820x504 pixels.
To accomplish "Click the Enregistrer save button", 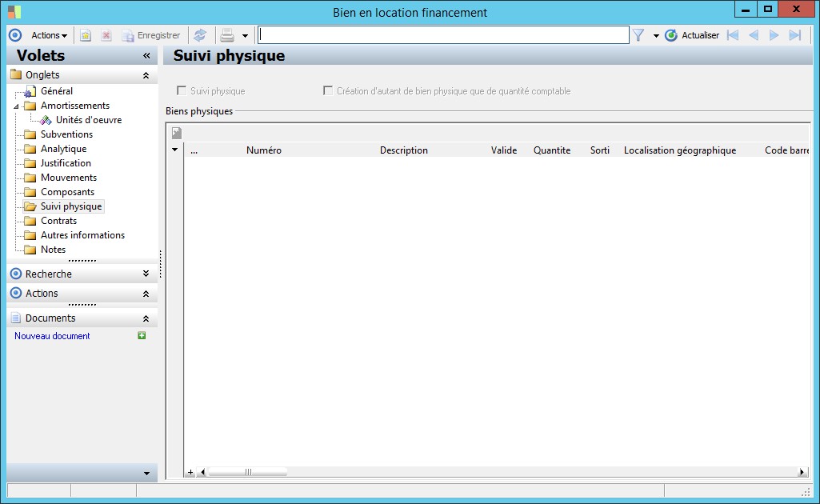I will (x=150, y=35).
